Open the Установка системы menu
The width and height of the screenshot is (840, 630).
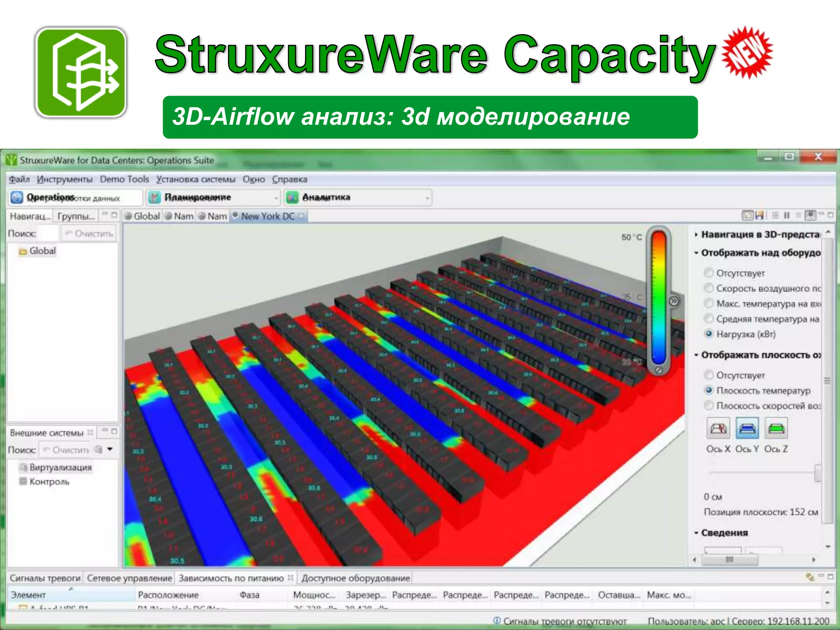pyautogui.click(x=196, y=179)
